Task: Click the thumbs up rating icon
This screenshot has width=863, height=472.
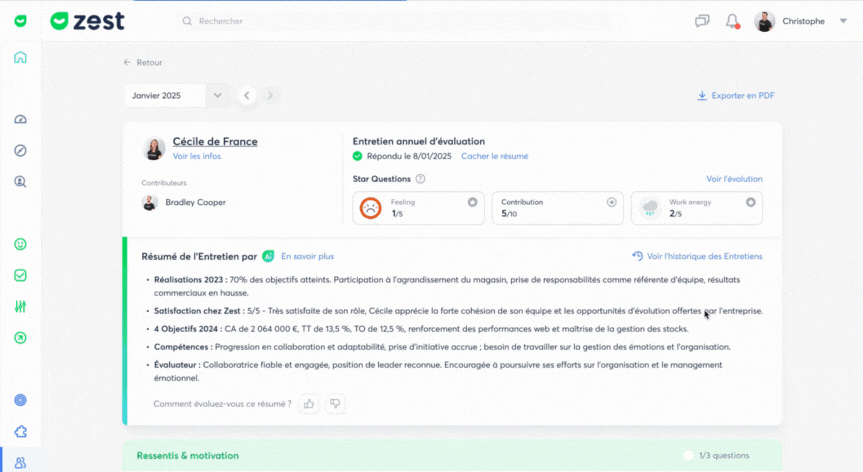Action: [x=309, y=404]
